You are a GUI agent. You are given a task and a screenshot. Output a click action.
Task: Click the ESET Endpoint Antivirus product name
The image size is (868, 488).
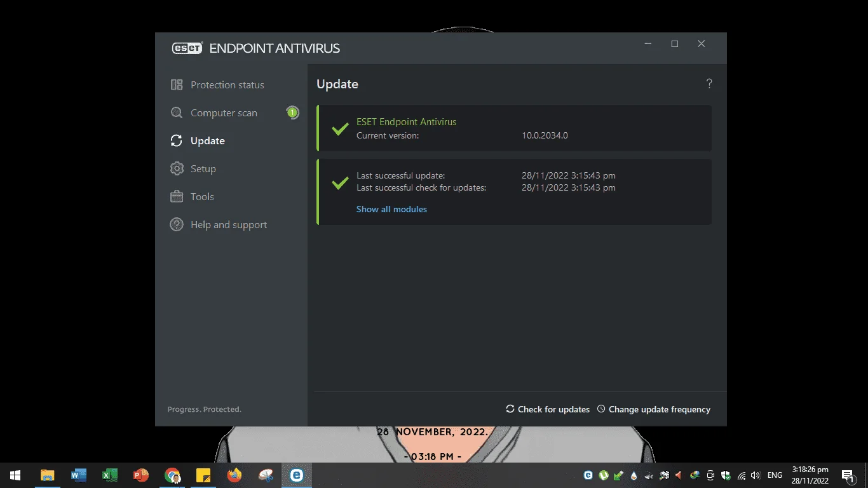pos(406,122)
